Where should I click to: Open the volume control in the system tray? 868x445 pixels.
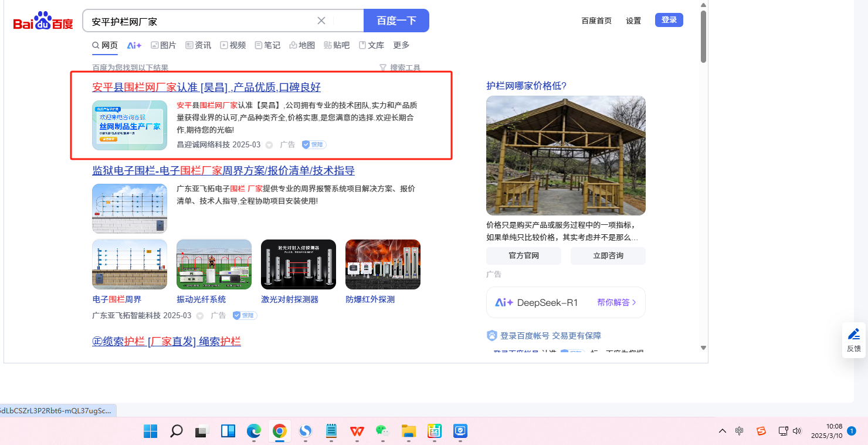(796, 431)
